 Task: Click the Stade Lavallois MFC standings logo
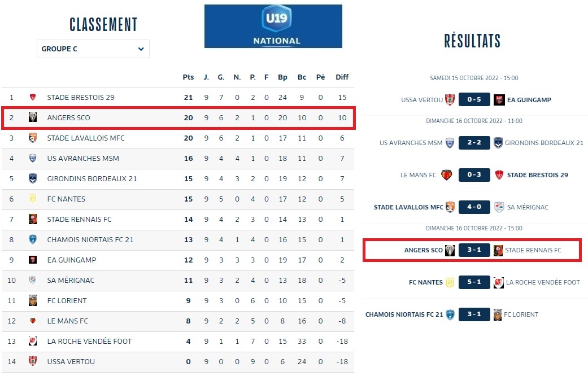point(33,138)
